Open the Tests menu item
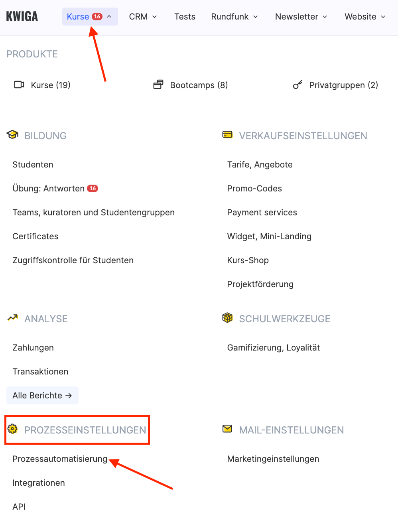 coord(185,16)
